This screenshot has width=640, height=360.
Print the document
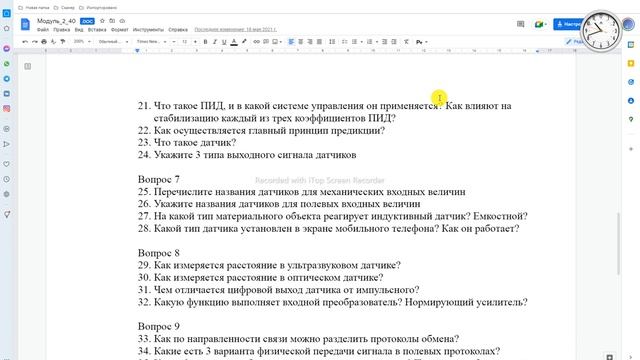coord(44,42)
